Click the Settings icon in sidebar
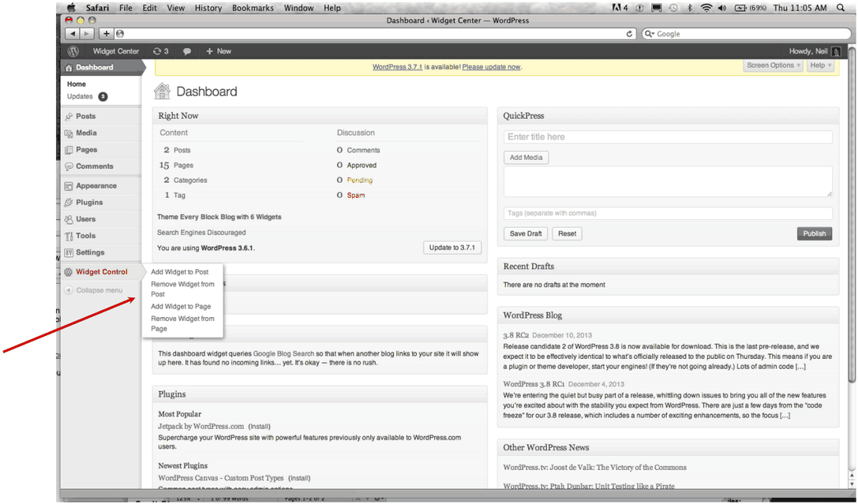Screen dimensions: 858x504 (69, 252)
